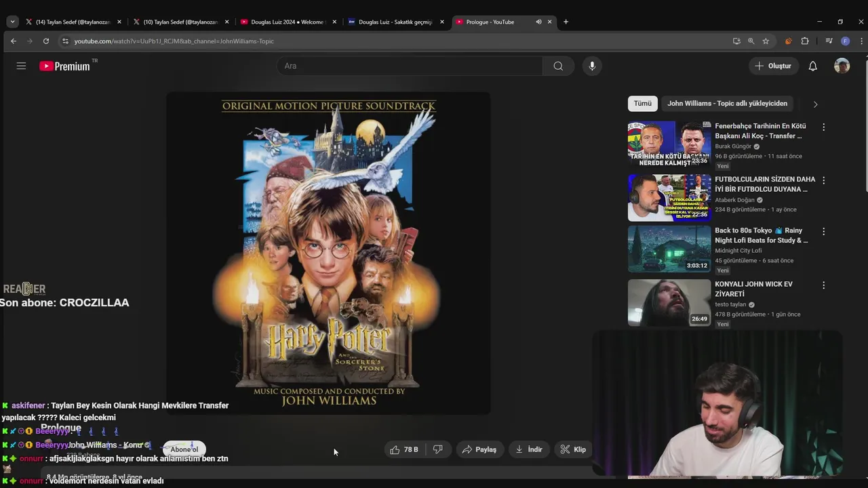Open the YouTube guide hamburger menu
The image size is (868, 488).
click(x=21, y=66)
